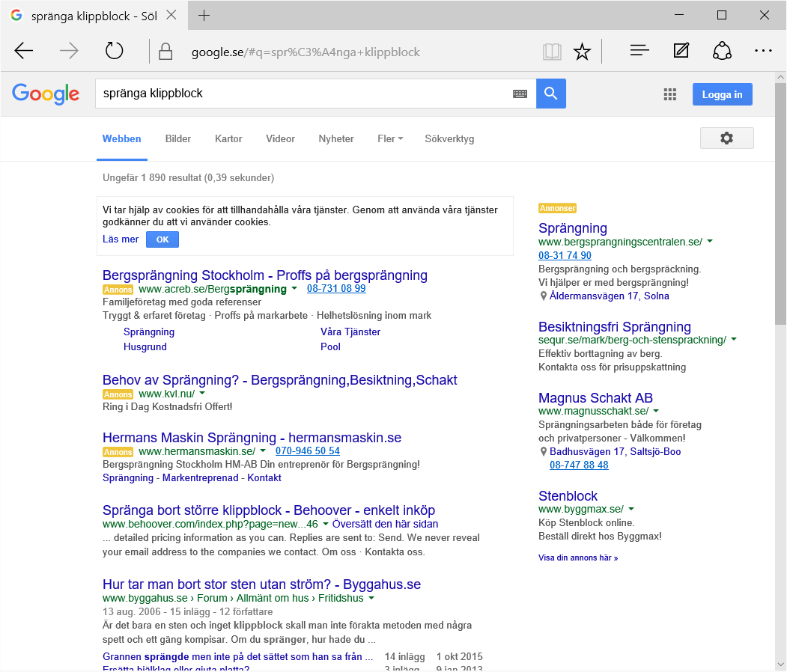Open reading view with the book icon
This screenshot has width=787, height=672.
tap(552, 52)
